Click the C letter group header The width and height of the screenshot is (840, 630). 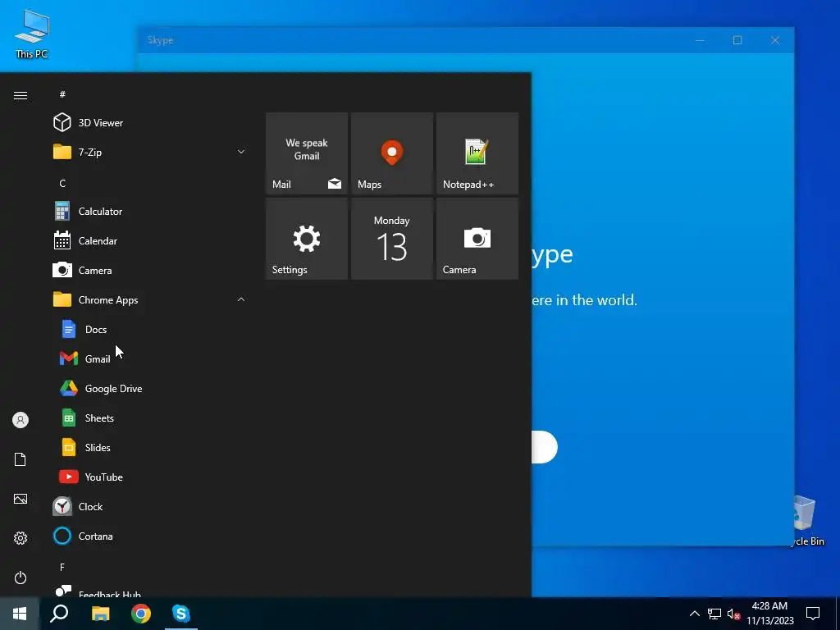pyautogui.click(x=62, y=183)
